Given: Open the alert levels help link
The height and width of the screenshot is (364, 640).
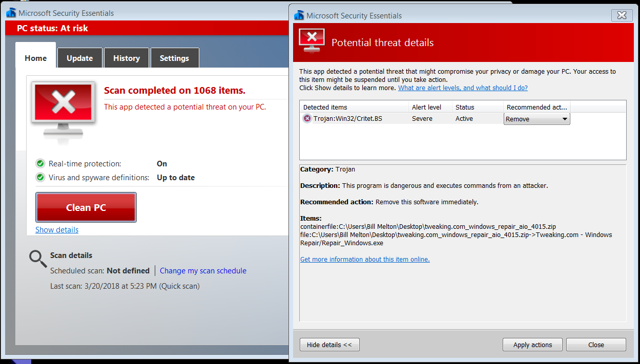Looking at the screenshot, I should 463,88.
